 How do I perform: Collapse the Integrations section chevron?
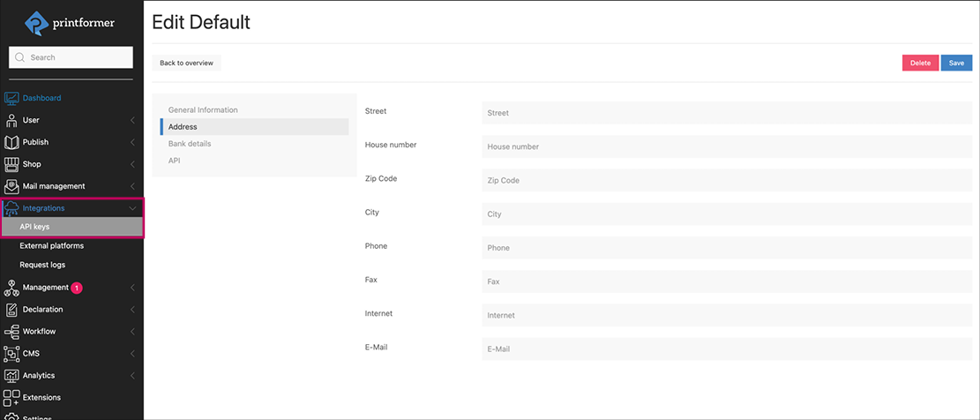[x=132, y=208]
